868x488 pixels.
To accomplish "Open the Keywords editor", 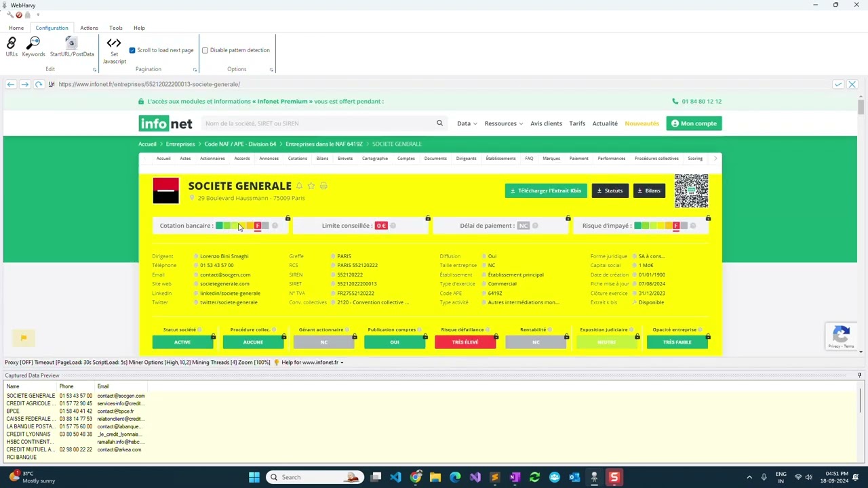I will tap(33, 47).
